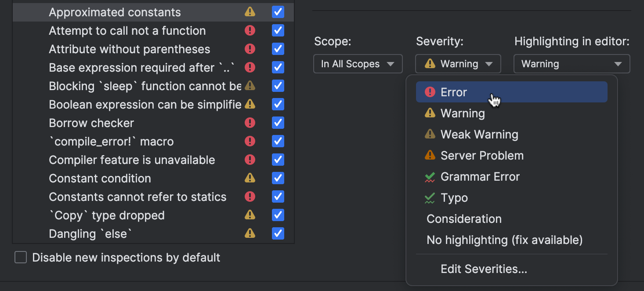644x291 pixels.
Task: Select No highlighting (fix available) option
Action: [504, 240]
